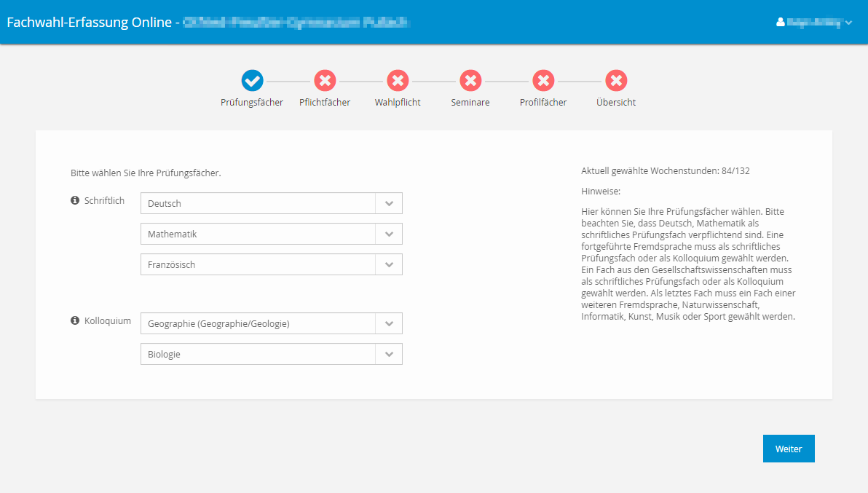The image size is (868, 493).
Task: Click the user account icon in header
Action: pyautogui.click(x=781, y=22)
